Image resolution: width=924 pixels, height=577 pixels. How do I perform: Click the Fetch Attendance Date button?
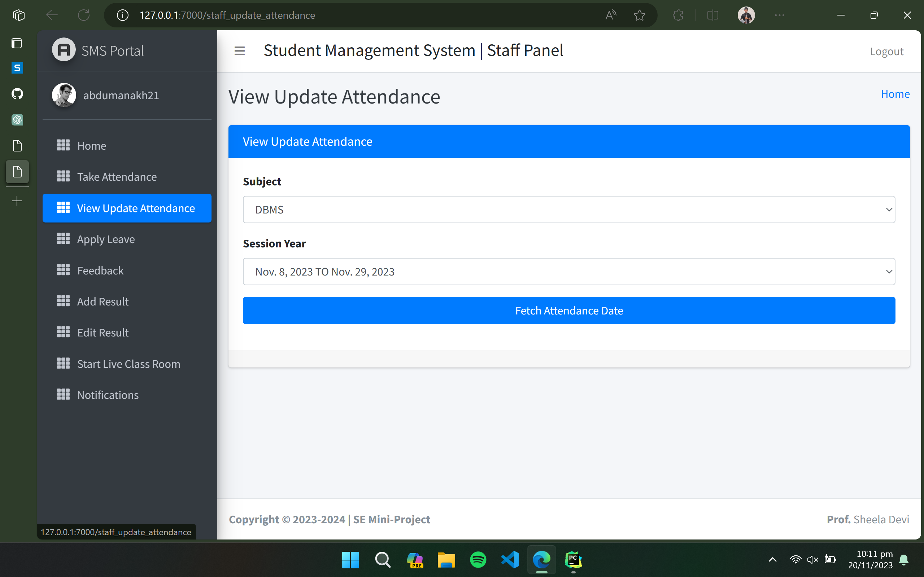click(568, 310)
